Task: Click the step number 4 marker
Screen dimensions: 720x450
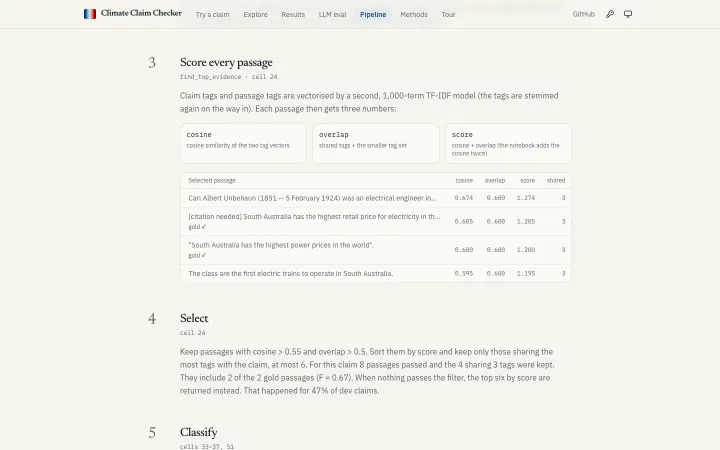Action: (152, 319)
